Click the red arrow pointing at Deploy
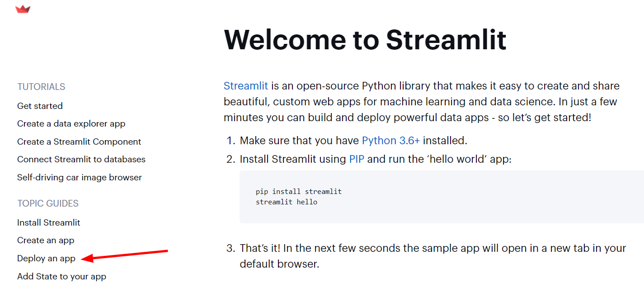 coord(127,255)
